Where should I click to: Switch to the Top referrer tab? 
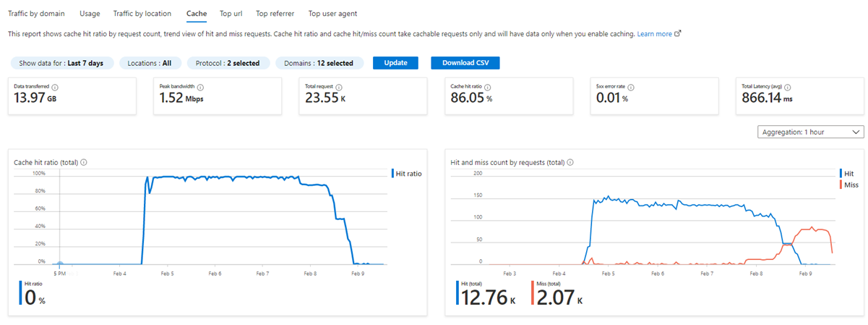point(275,14)
